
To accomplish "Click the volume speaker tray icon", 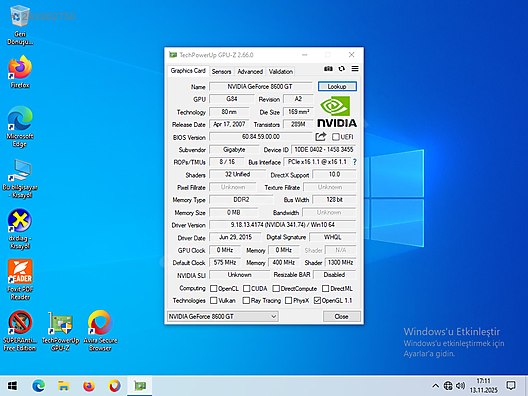I will [460, 386].
